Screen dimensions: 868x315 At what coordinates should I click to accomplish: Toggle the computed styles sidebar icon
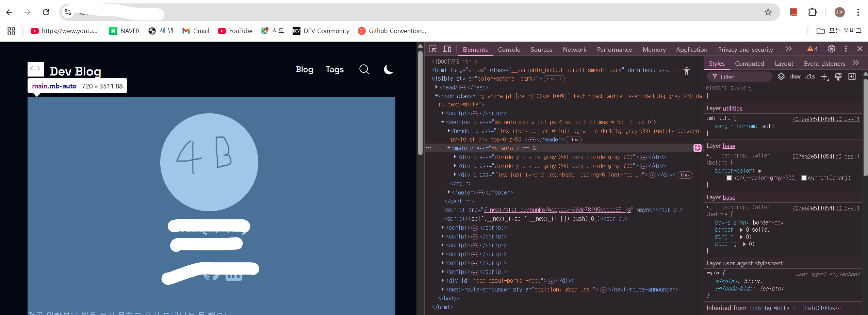coord(852,77)
